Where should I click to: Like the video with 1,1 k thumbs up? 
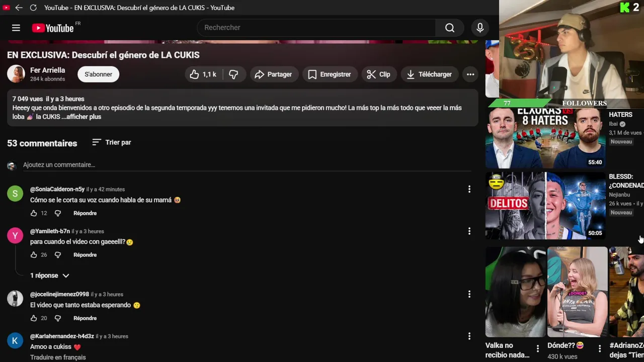pyautogui.click(x=203, y=74)
